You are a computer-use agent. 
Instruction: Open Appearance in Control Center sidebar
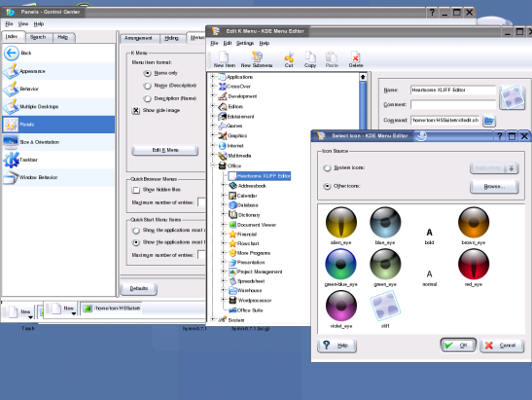(58, 71)
